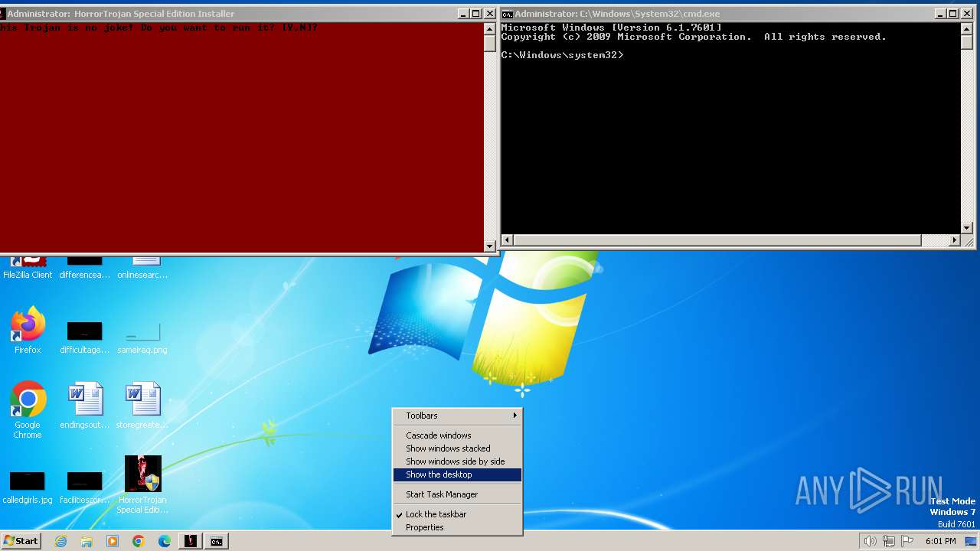Select the Google Chrome desktop shortcut
980x551 pixels.
click(x=28, y=410)
